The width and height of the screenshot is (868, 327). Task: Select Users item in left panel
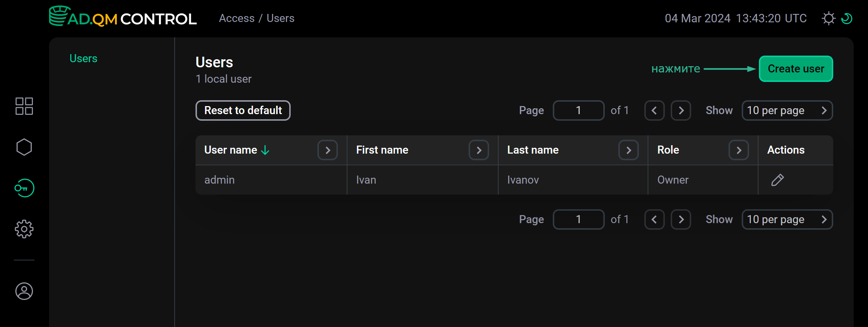pyautogui.click(x=83, y=59)
